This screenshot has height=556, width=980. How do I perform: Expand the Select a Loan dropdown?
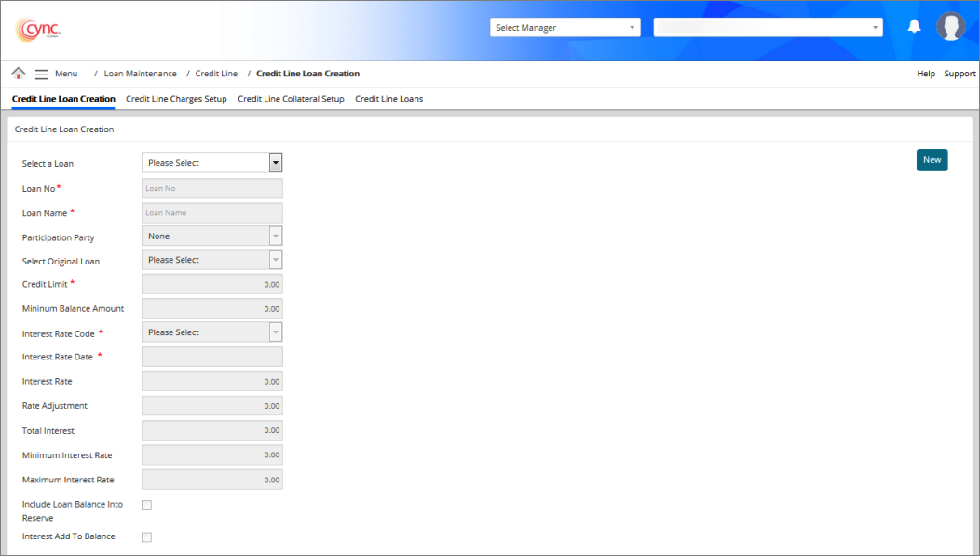click(211, 163)
